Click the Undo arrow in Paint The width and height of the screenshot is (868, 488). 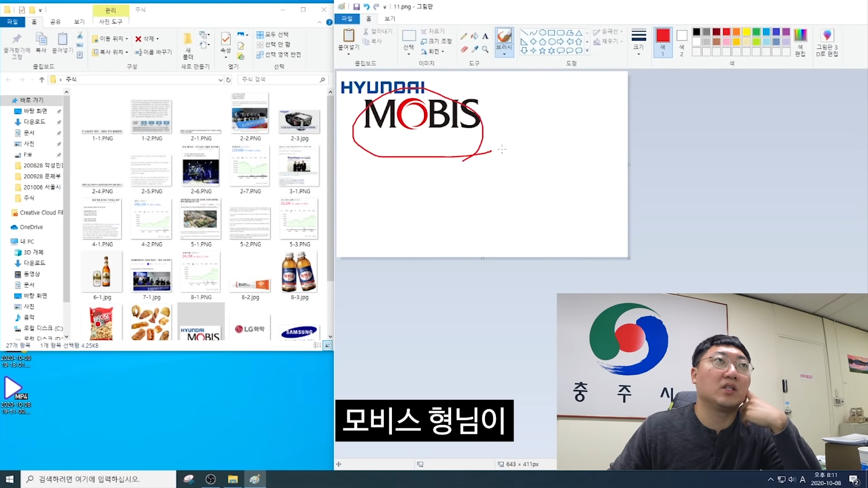pyautogui.click(x=366, y=7)
